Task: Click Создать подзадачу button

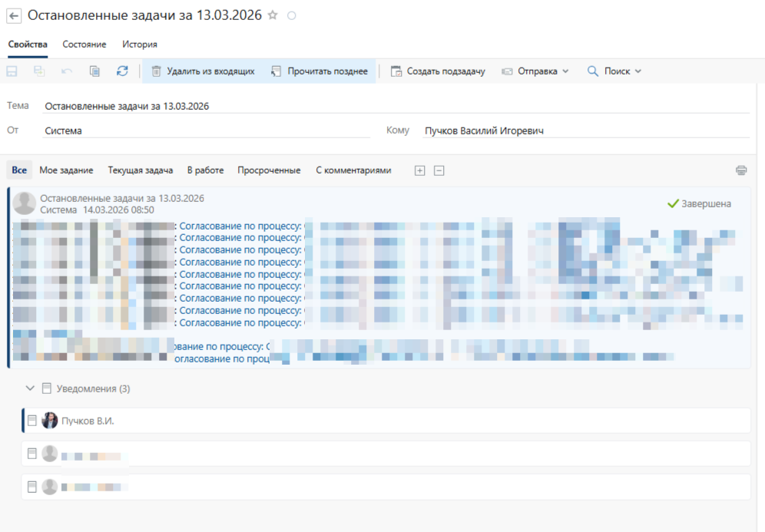Action: click(438, 71)
